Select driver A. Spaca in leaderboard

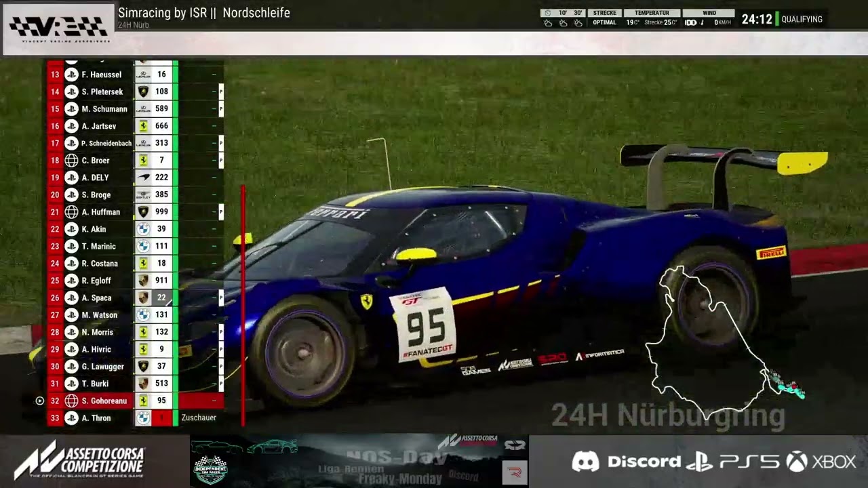pos(96,298)
